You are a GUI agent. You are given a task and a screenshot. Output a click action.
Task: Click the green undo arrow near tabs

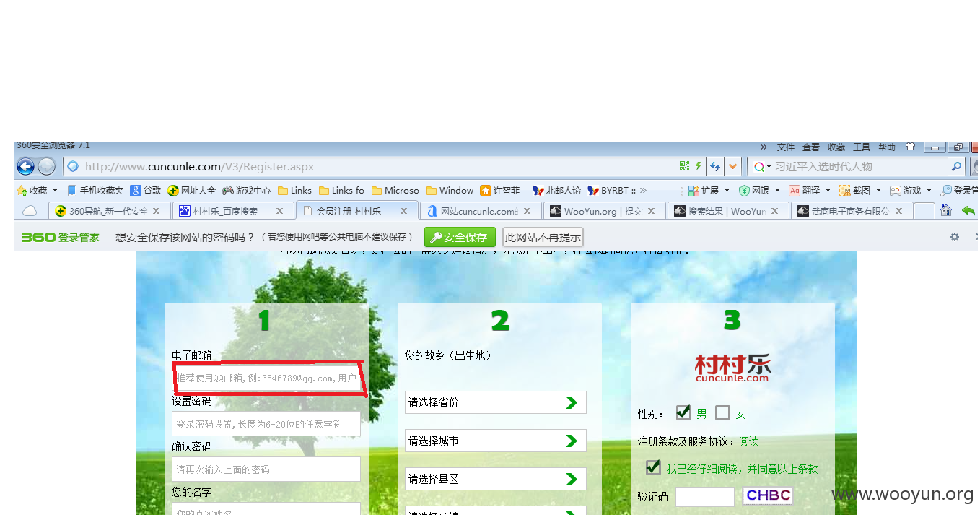click(968, 211)
